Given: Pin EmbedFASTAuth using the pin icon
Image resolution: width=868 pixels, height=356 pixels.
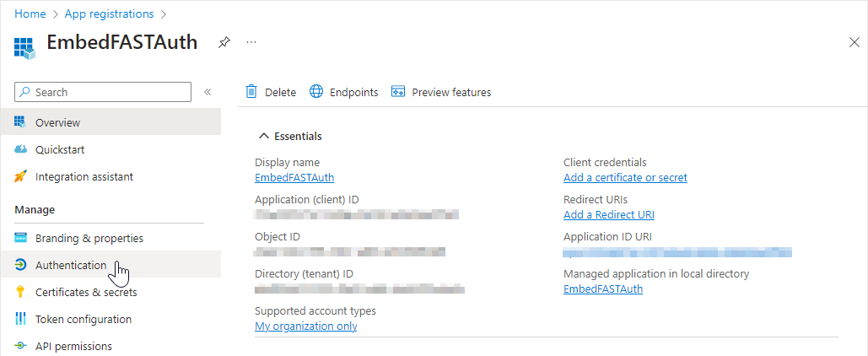Looking at the screenshot, I should tap(224, 42).
